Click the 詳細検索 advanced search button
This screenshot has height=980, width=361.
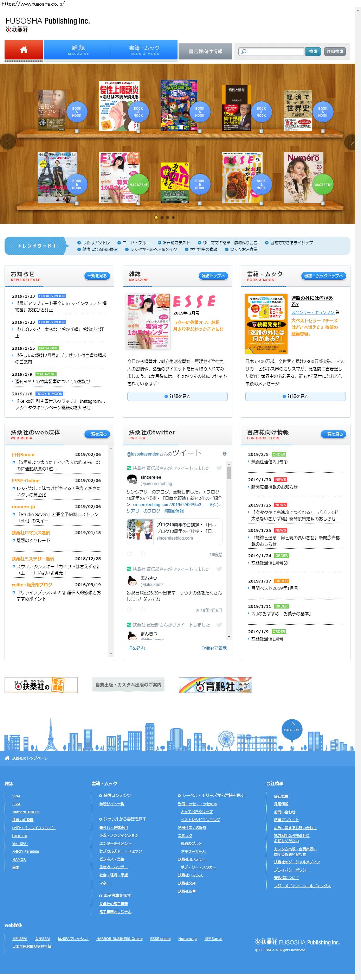point(335,51)
